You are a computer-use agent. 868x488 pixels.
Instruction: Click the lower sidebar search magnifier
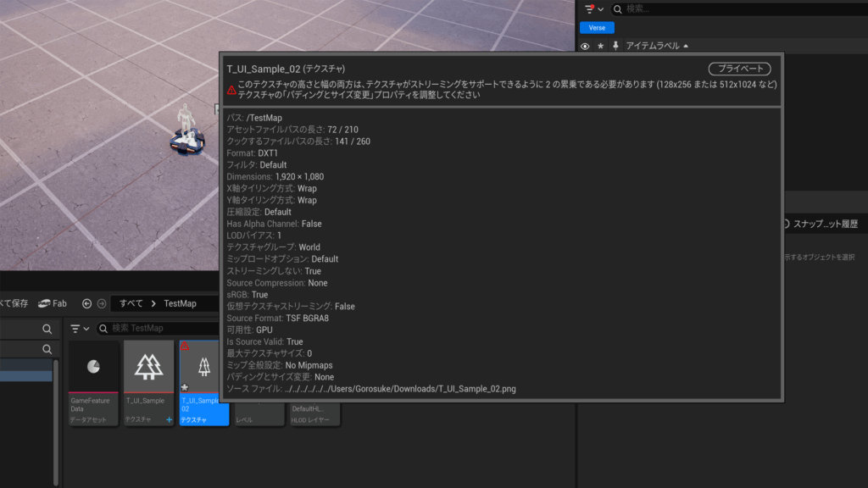(47, 349)
